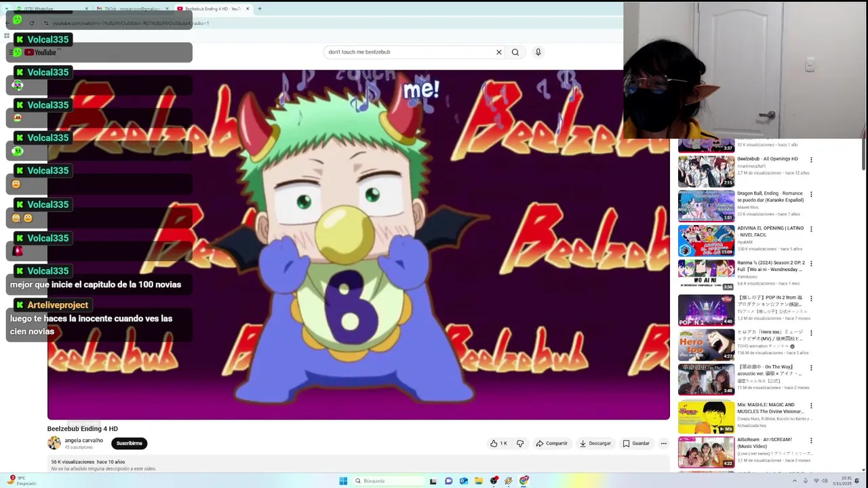Image resolution: width=868 pixels, height=488 pixels.
Task: Play the Hero too video thumbnail
Action: (706, 344)
